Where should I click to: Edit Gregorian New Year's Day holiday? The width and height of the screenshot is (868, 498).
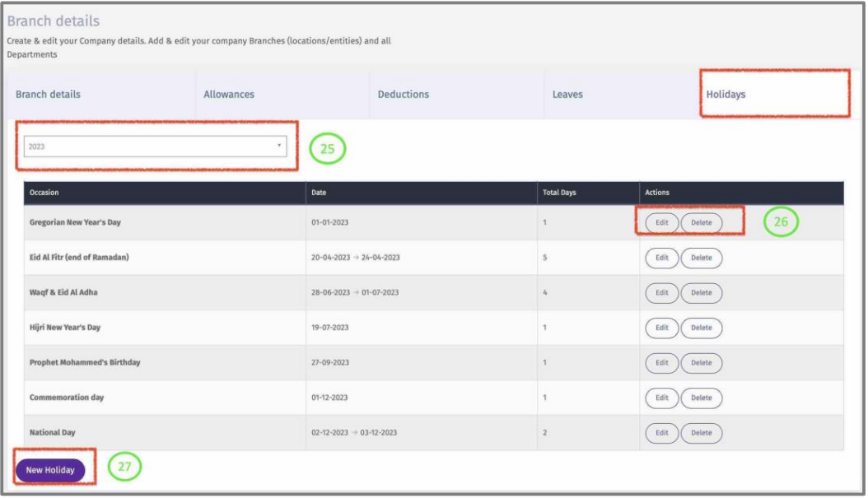661,223
